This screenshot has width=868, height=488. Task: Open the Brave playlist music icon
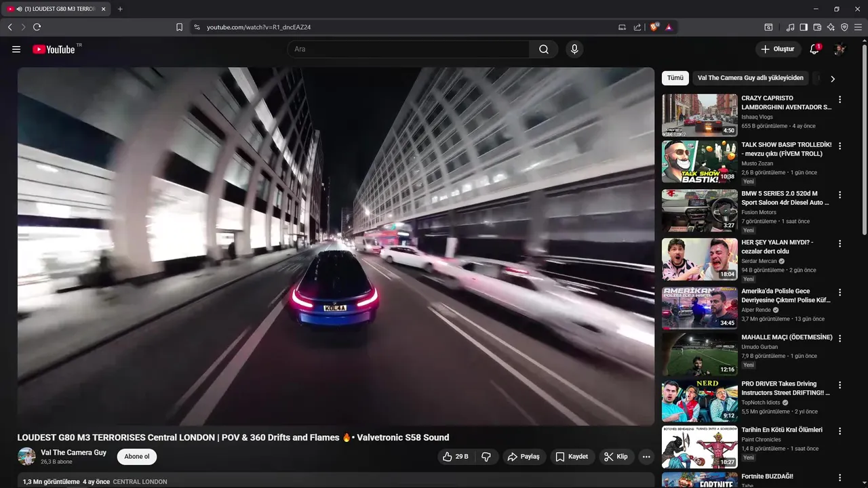790,27
